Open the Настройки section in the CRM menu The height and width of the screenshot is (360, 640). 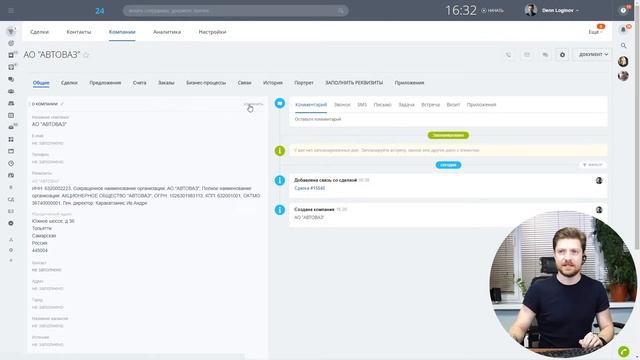212,32
